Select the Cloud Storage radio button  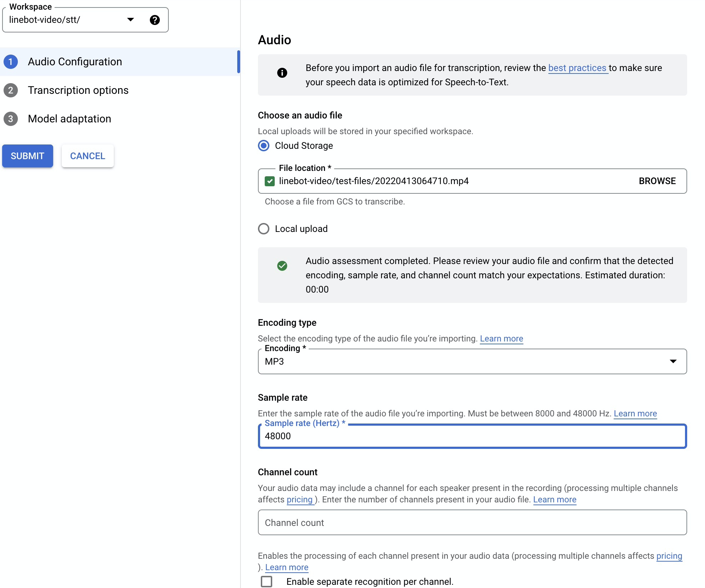tap(264, 146)
